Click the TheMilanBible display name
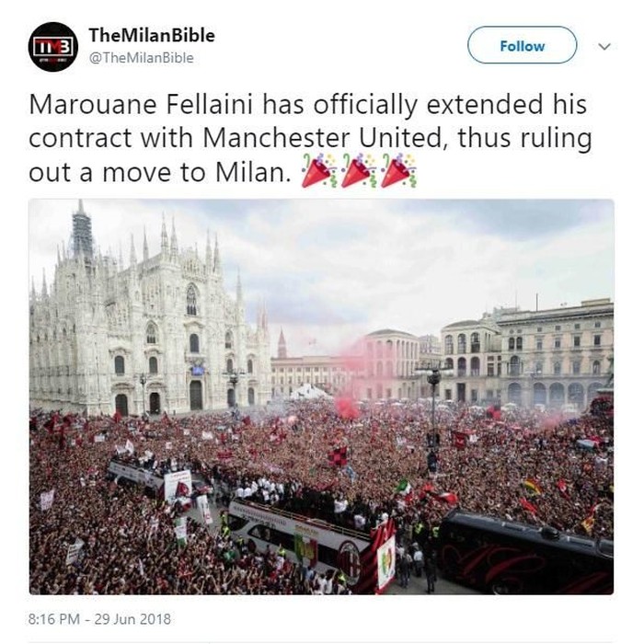This screenshot has height=644, width=644. pyautogui.click(x=152, y=35)
